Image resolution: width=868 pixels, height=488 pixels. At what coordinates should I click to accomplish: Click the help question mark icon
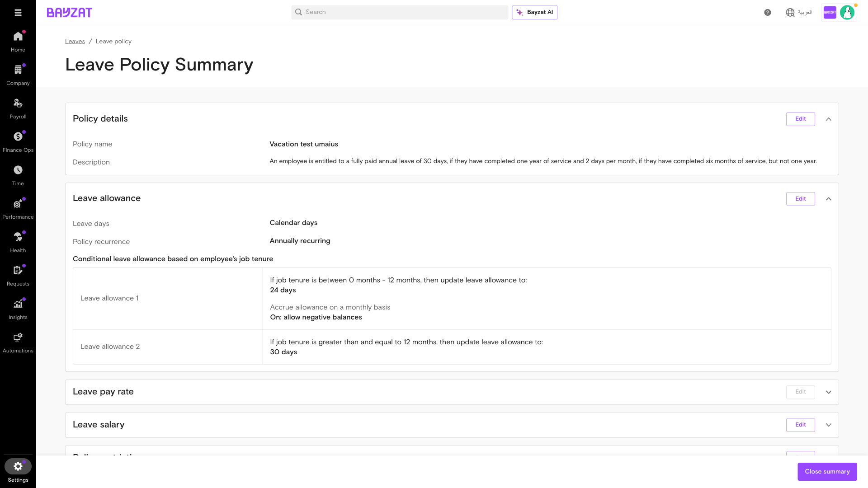[x=768, y=13]
